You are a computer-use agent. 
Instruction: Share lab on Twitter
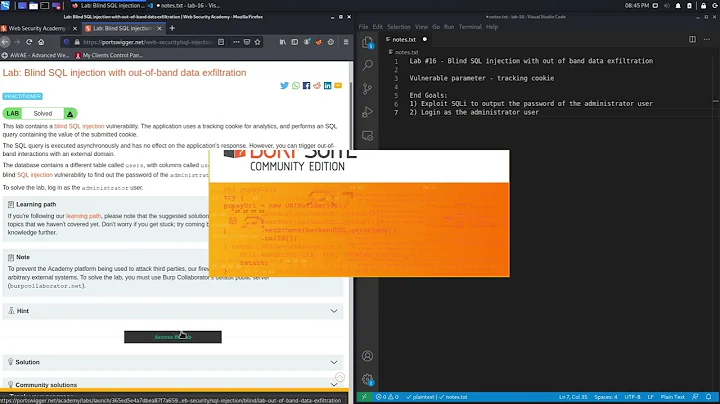click(284, 85)
